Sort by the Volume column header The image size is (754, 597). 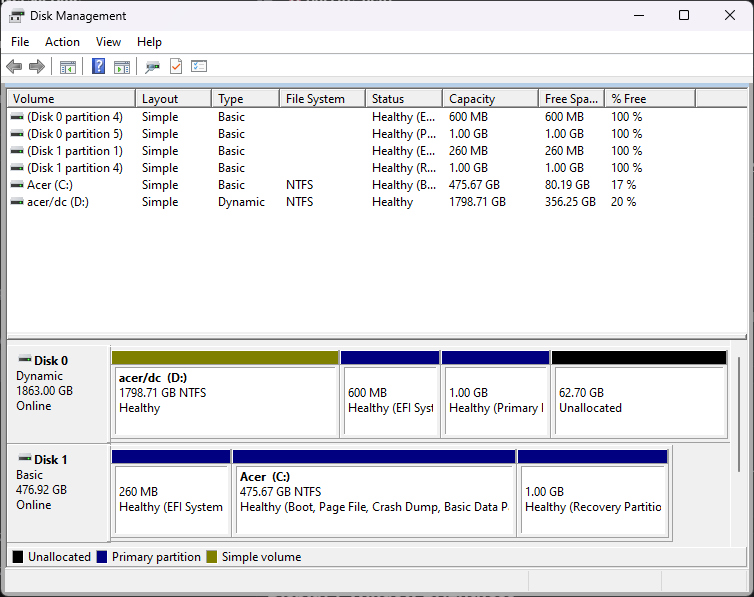71,99
